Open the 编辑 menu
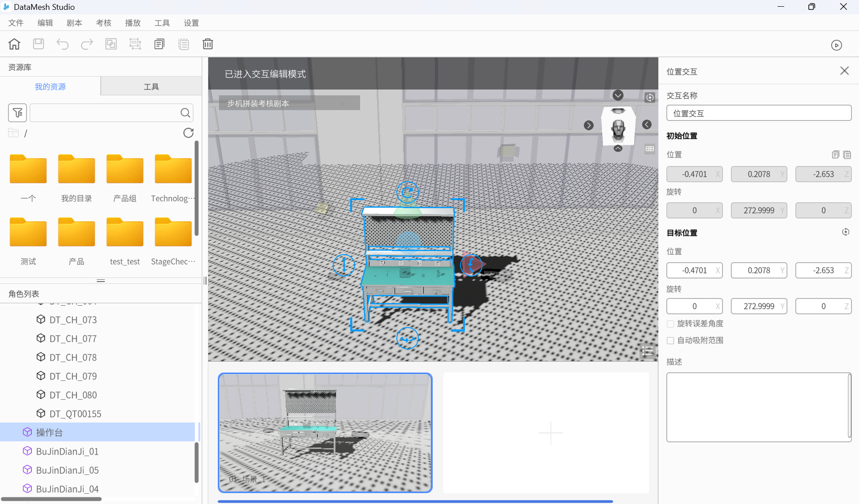 tap(45, 23)
